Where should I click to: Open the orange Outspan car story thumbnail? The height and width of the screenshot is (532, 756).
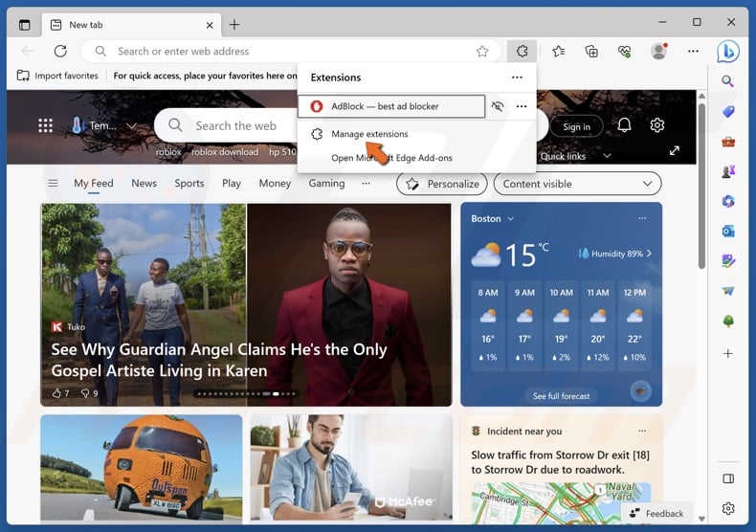pos(142,468)
